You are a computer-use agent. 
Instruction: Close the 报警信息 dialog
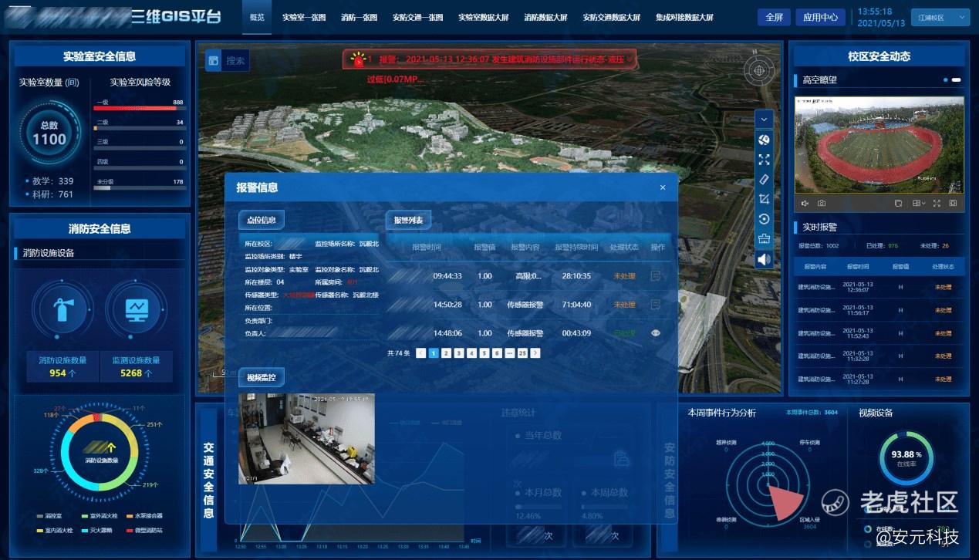663,187
